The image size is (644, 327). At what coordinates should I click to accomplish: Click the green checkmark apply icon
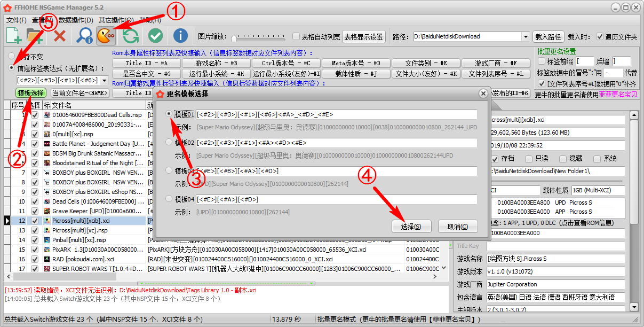pyautogui.click(x=155, y=36)
